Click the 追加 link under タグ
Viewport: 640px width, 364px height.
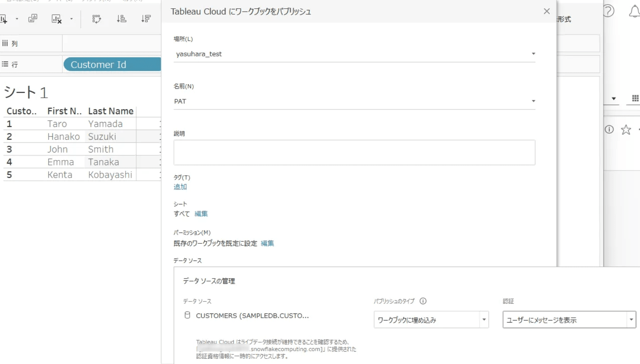(180, 187)
